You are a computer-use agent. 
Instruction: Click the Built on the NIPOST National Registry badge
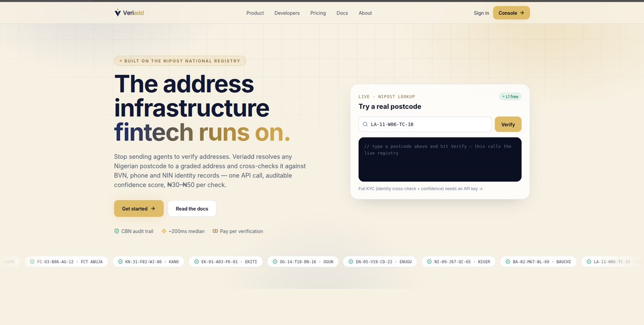click(x=180, y=61)
